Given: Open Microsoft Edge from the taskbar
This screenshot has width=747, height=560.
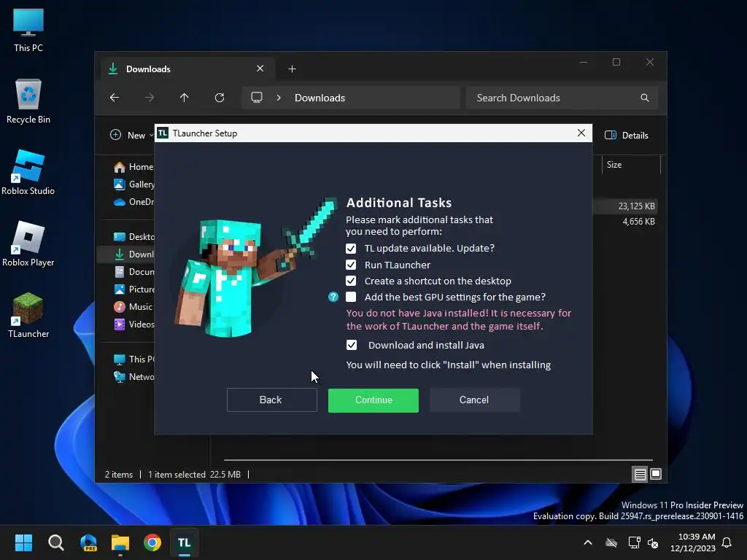Looking at the screenshot, I should tap(88, 542).
